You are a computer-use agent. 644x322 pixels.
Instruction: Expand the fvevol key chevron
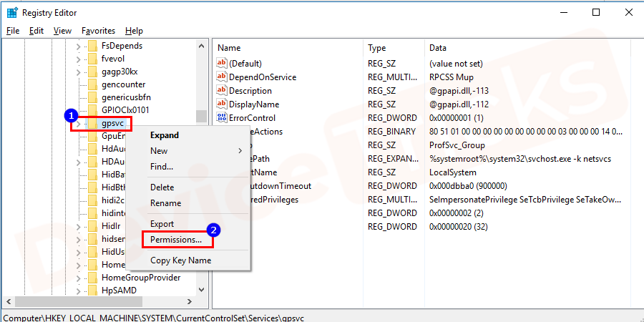79,59
